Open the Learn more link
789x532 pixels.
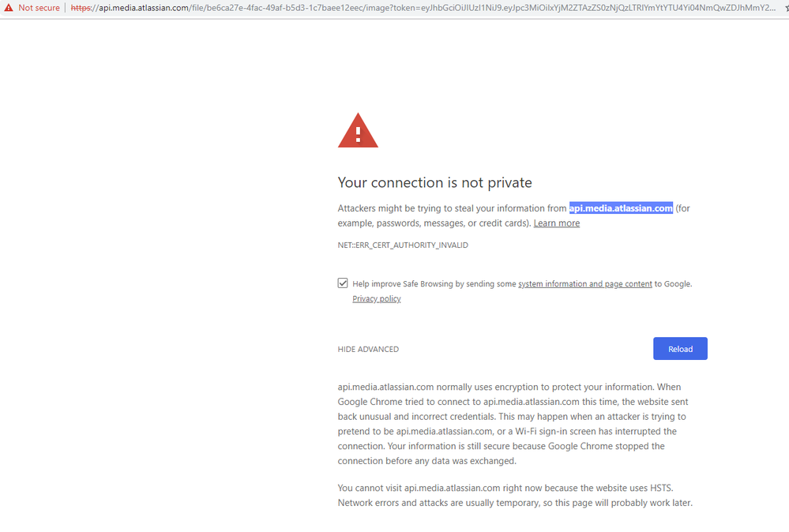[557, 223]
